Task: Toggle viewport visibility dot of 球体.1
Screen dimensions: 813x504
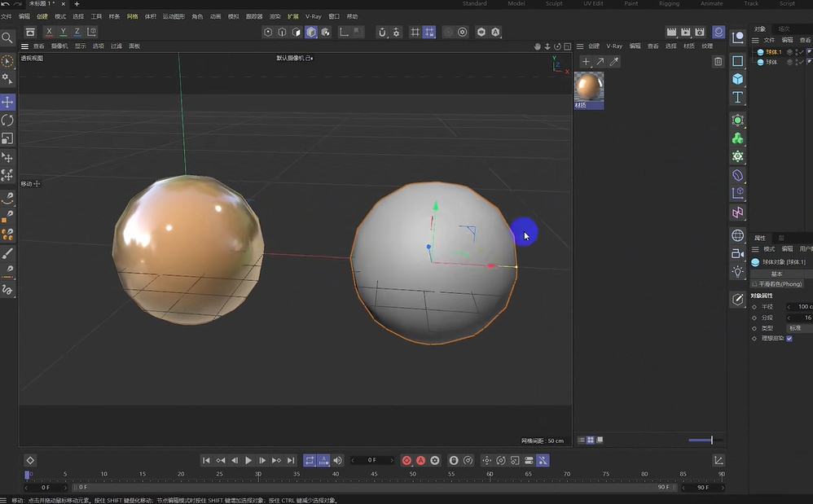Action: (x=797, y=51)
